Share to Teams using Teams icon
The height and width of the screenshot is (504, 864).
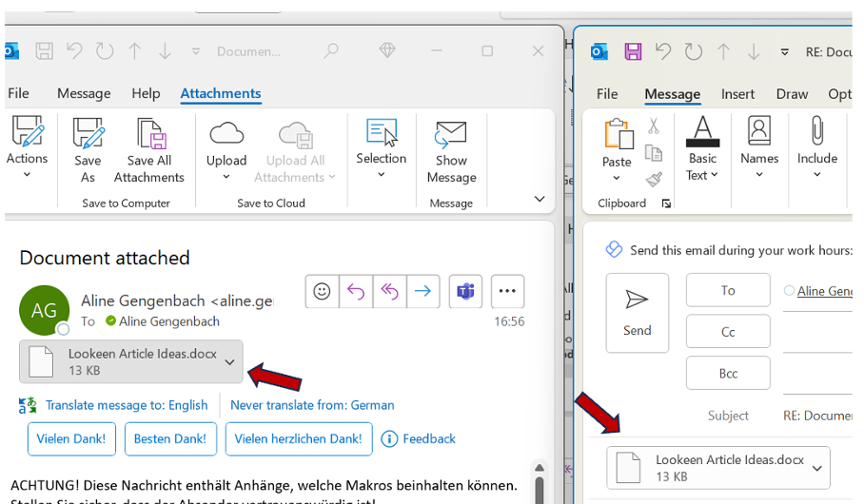tap(465, 292)
